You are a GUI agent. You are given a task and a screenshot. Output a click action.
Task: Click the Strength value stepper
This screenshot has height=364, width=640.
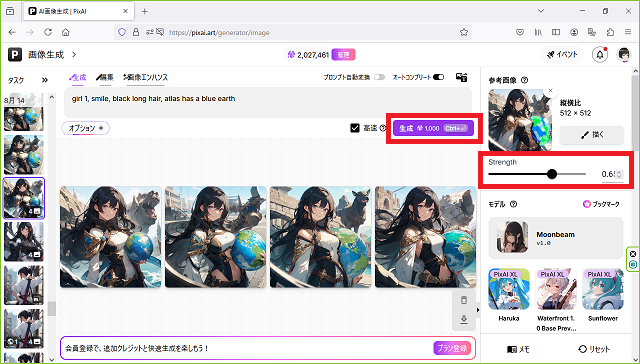pyautogui.click(x=619, y=174)
